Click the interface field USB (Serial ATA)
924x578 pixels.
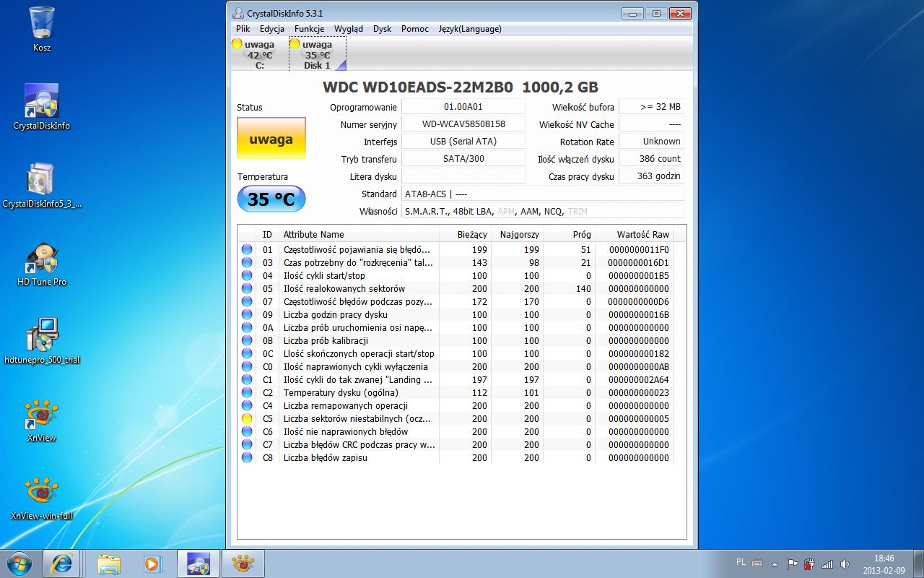[x=463, y=142]
